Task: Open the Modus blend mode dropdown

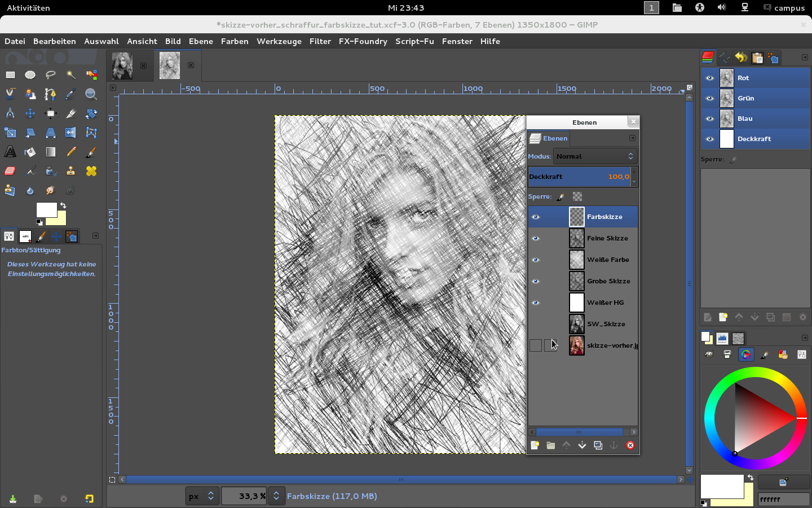Action: click(595, 156)
